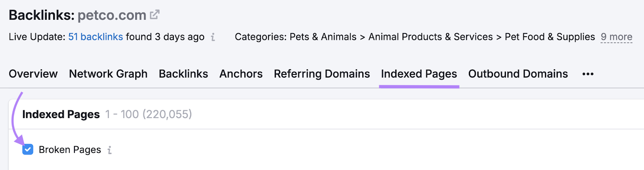The height and width of the screenshot is (170, 644).
Task: Open the three-dot more tabs menu
Action: 588,74
